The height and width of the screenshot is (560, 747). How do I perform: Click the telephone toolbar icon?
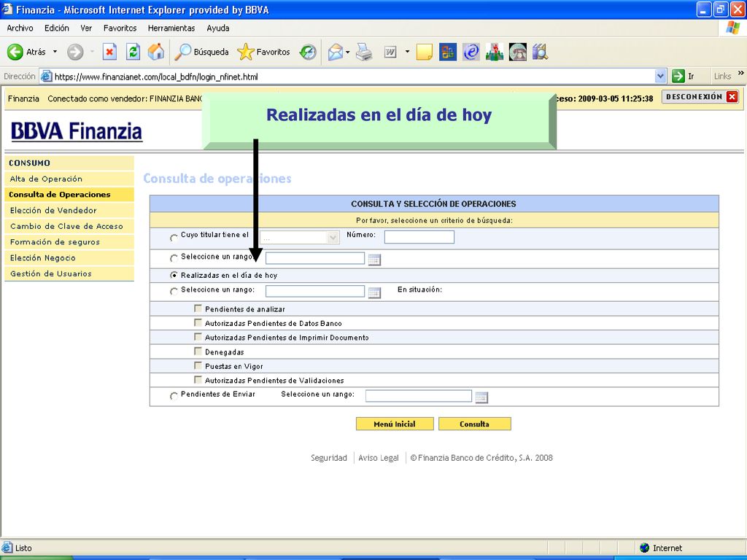click(x=517, y=52)
